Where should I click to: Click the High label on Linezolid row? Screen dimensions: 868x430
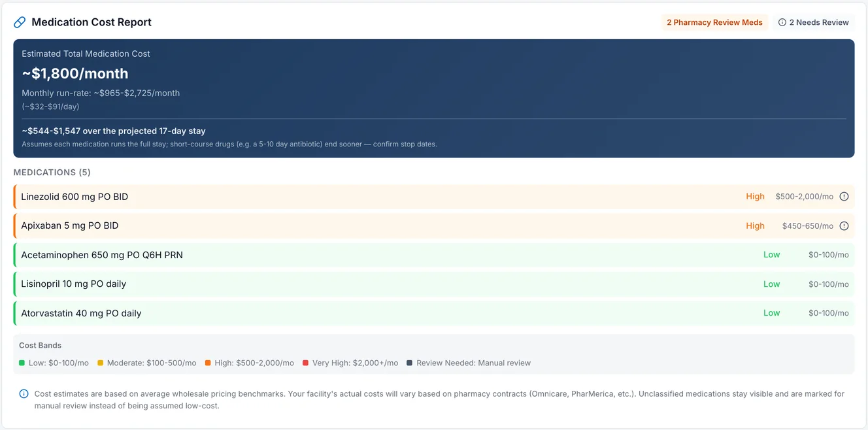tap(755, 197)
